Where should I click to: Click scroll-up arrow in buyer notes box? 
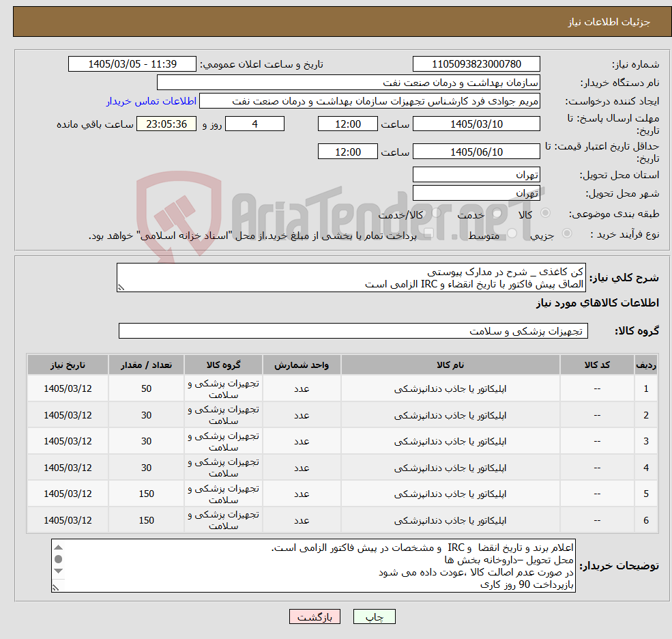click(x=58, y=548)
